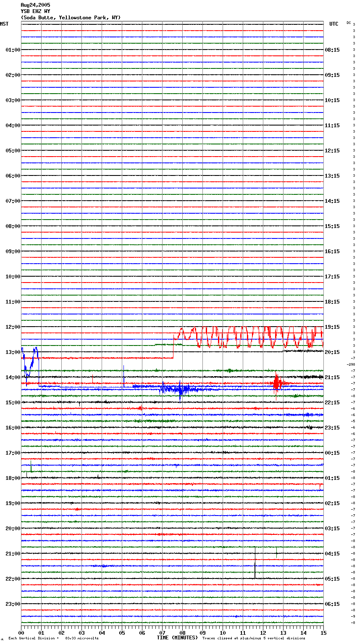Select the 12:00 MST row label
Viewport: 357px width, 644px height.
coord(13,327)
